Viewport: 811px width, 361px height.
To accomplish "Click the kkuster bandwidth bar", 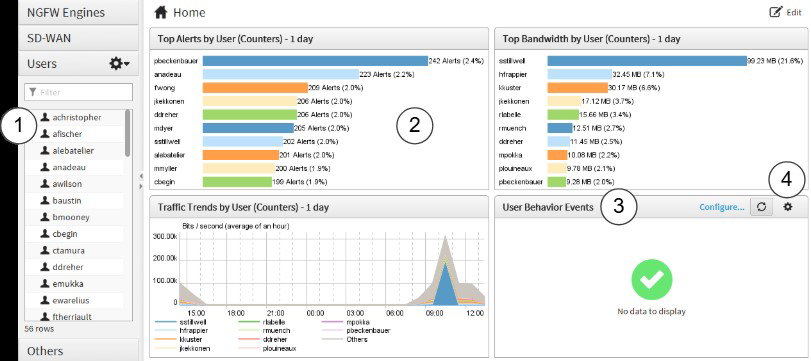I will (577, 87).
